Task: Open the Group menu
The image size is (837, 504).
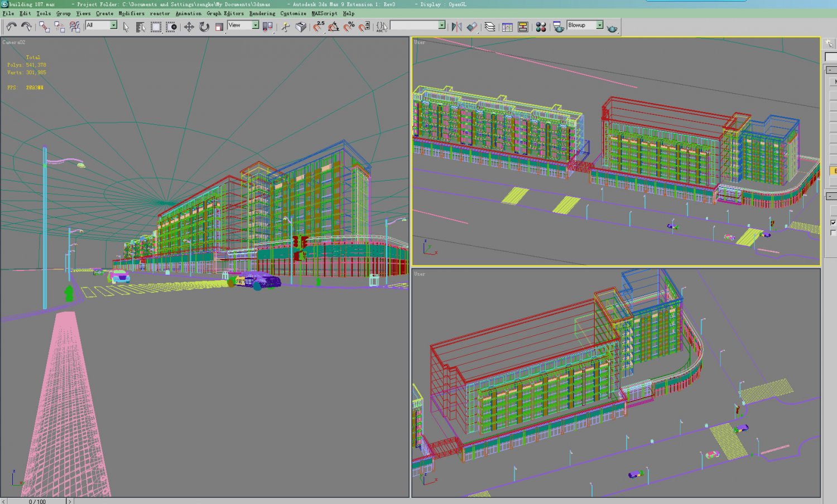Action: point(63,13)
